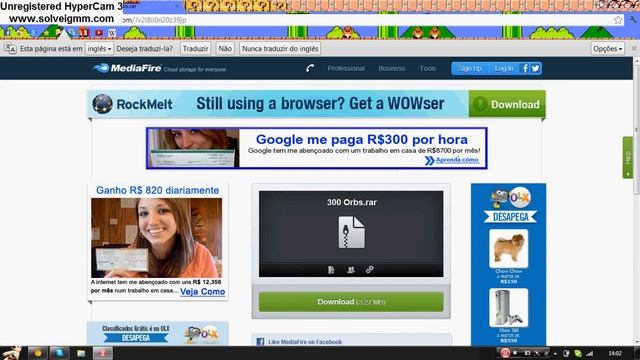Click the Windows Start button

(11, 353)
